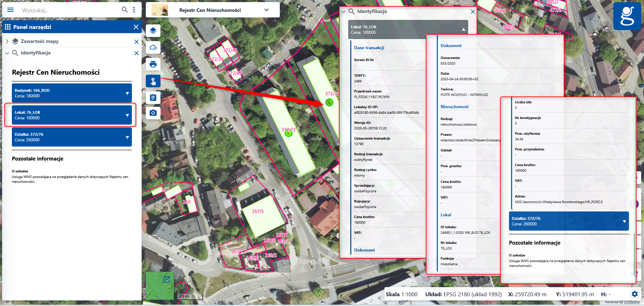Viewport: 644px width, 306px height.
Task: Open the overview minimap popout icon
Action: click(166, 279)
